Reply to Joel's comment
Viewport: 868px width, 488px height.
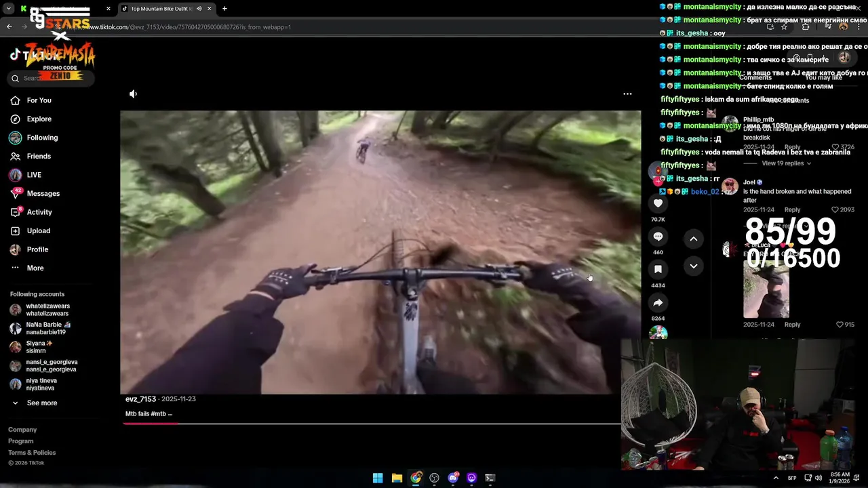coord(792,210)
